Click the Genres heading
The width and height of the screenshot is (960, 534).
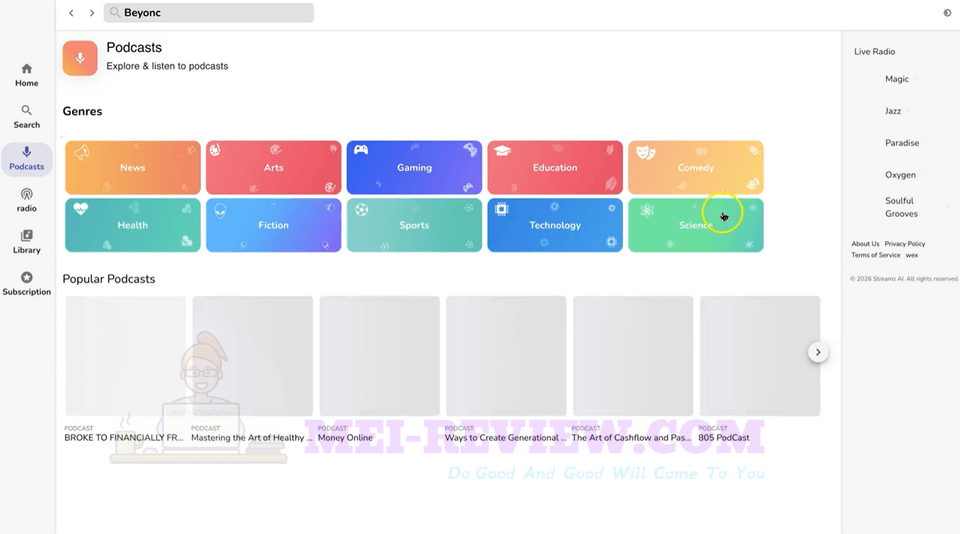pos(82,111)
